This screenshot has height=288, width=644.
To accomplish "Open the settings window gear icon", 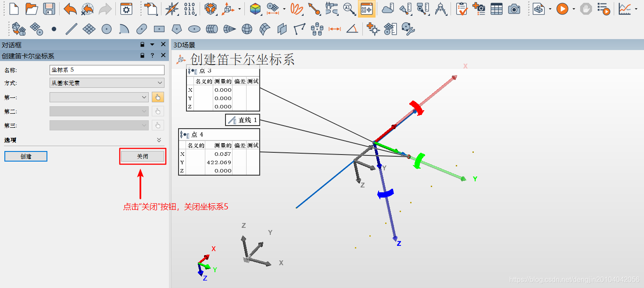I will (x=126, y=8).
